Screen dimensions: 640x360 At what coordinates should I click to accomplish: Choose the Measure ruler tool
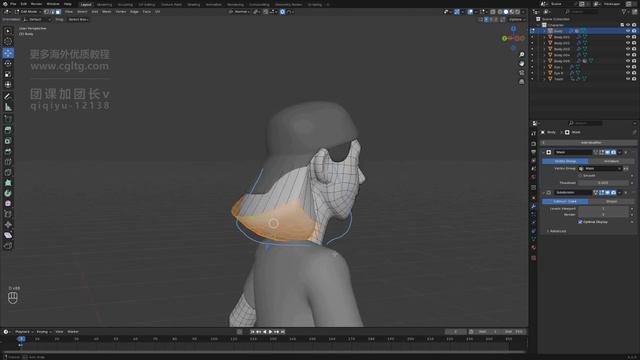click(8, 107)
